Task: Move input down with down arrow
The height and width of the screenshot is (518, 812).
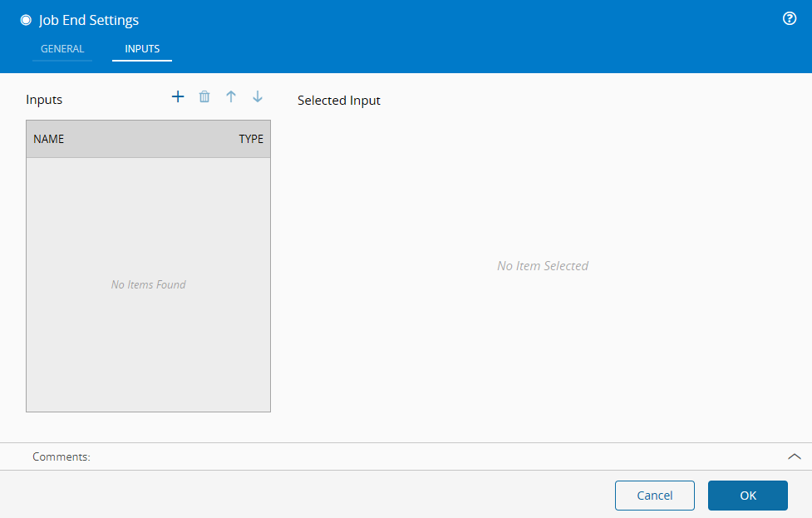Action: [258, 97]
